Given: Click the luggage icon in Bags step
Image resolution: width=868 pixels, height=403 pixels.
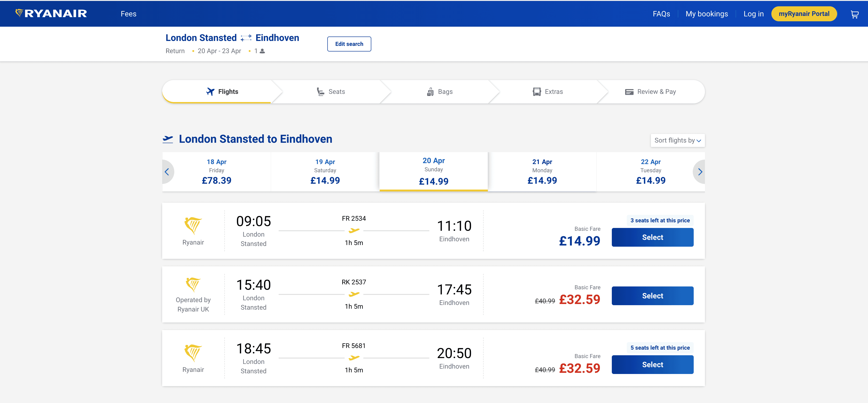Looking at the screenshot, I should [x=430, y=92].
